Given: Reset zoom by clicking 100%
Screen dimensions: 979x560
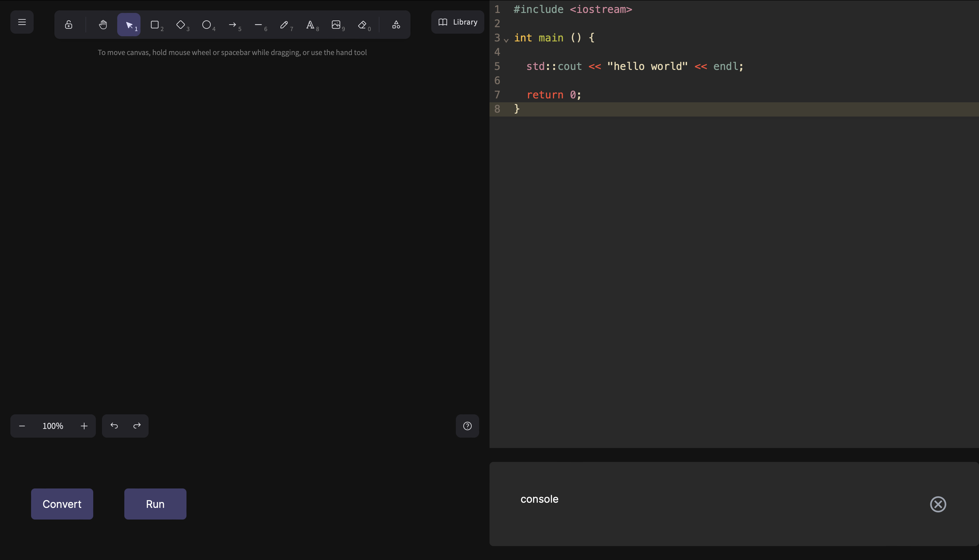Looking at the screenshot, I should 53,426.
